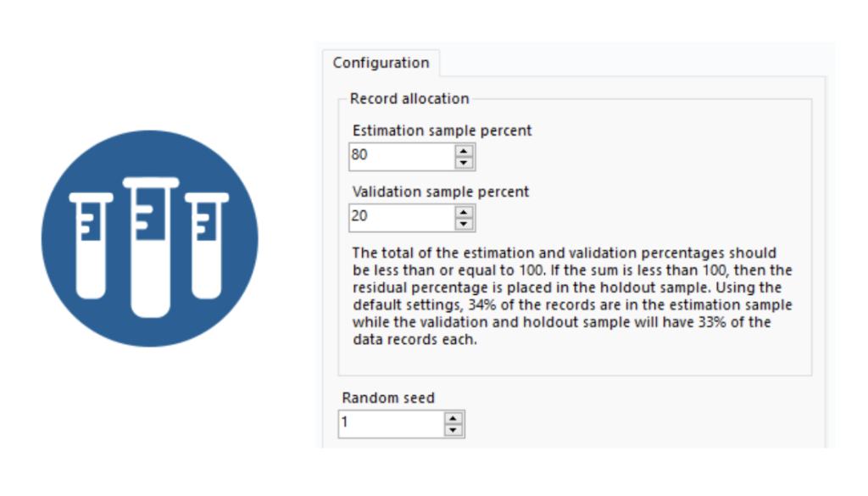Click the "Estimation sample percent" label

click(442, 131)
